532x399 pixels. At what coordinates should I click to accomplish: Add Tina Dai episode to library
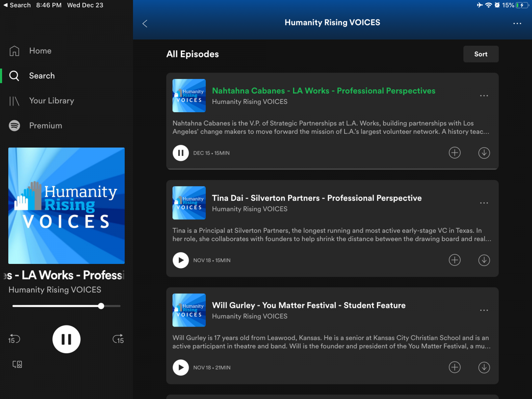coord(455,260)
